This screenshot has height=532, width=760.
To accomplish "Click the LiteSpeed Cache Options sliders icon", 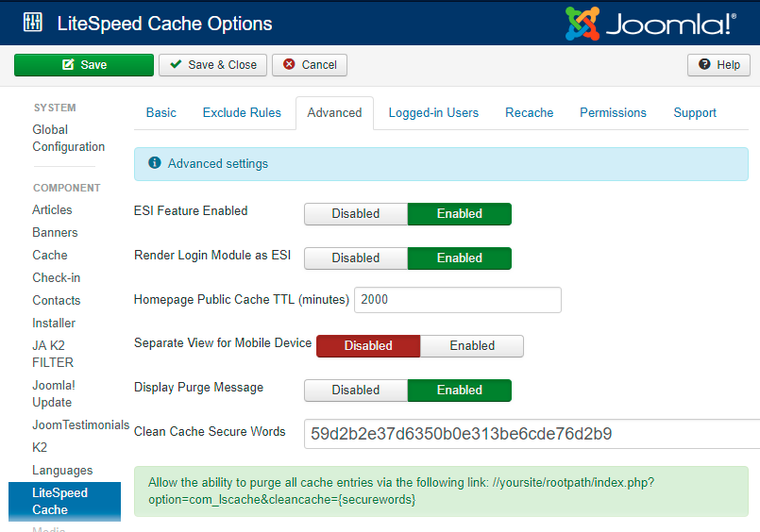I will (x=33, y=23).
